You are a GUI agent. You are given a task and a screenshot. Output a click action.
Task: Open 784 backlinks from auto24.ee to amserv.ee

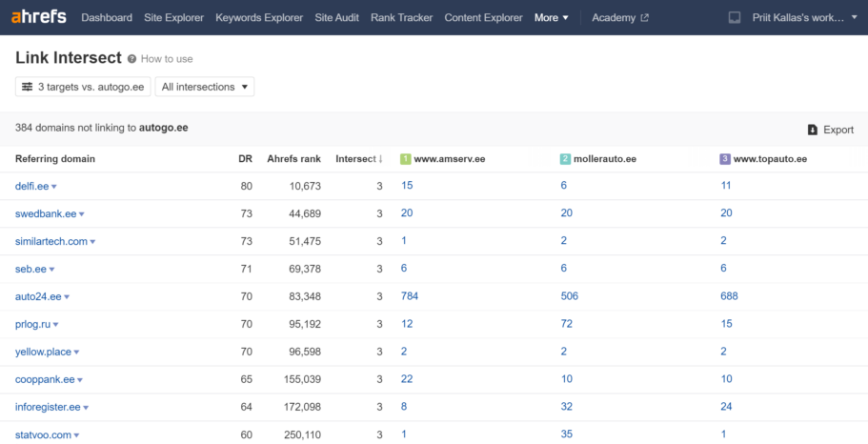[410, 295]
